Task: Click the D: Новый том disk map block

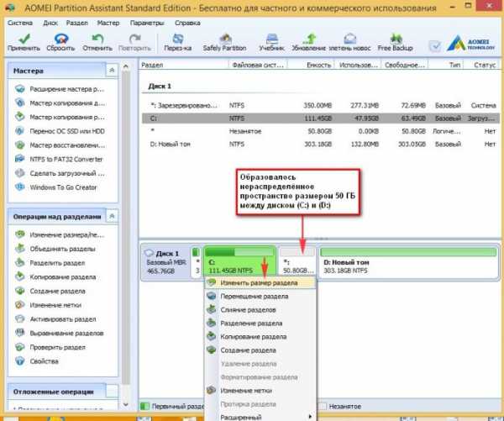Action: 408,262
